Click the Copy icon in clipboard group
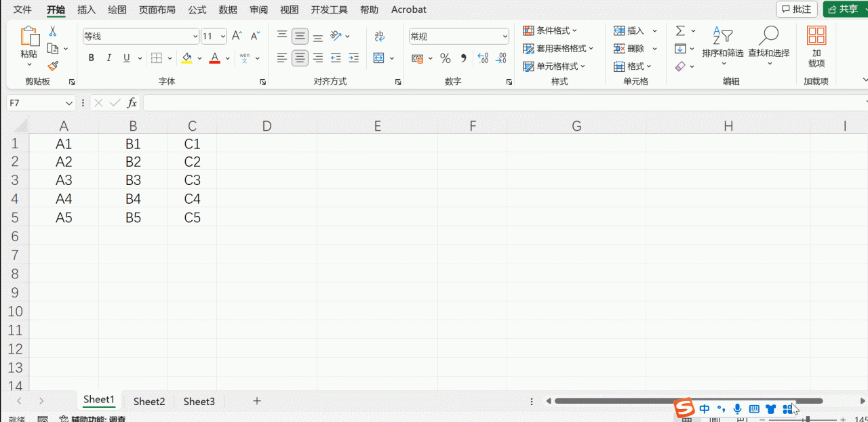Screen dimensions: 868x422 [x=53, y=49]
